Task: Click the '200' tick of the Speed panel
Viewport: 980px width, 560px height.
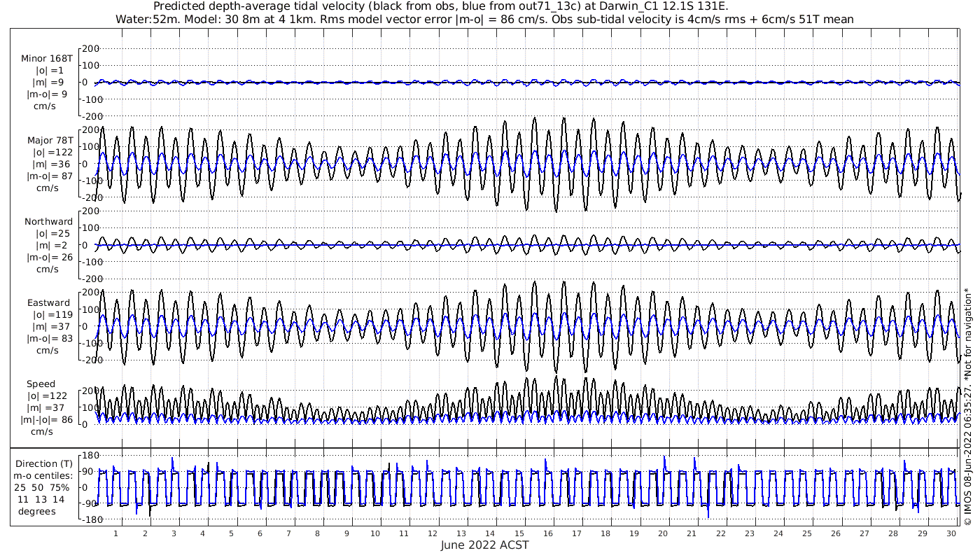Action: coord(91,391)
